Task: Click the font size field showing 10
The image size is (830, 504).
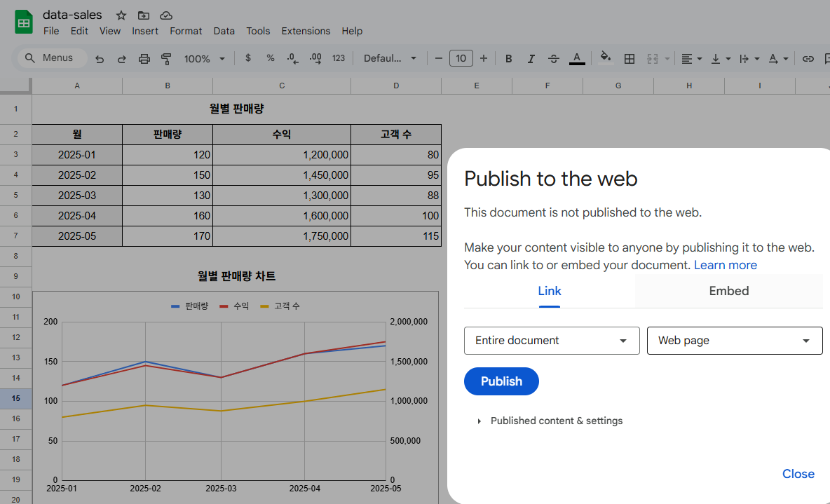Action: [461, 58]
